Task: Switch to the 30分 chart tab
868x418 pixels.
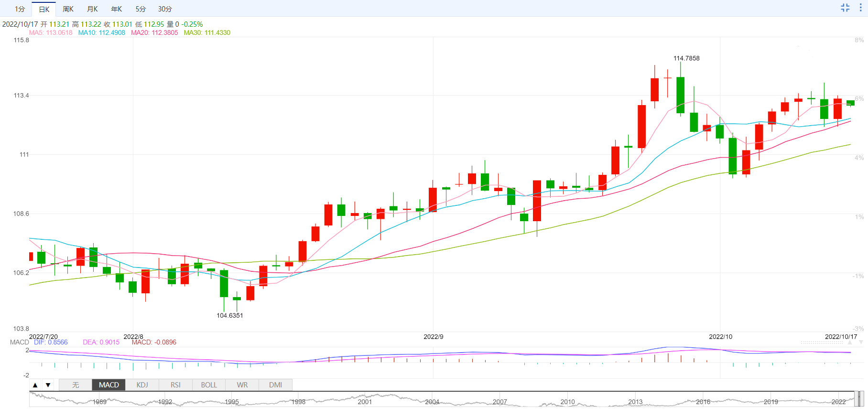Action: click(x=165, y=9)
